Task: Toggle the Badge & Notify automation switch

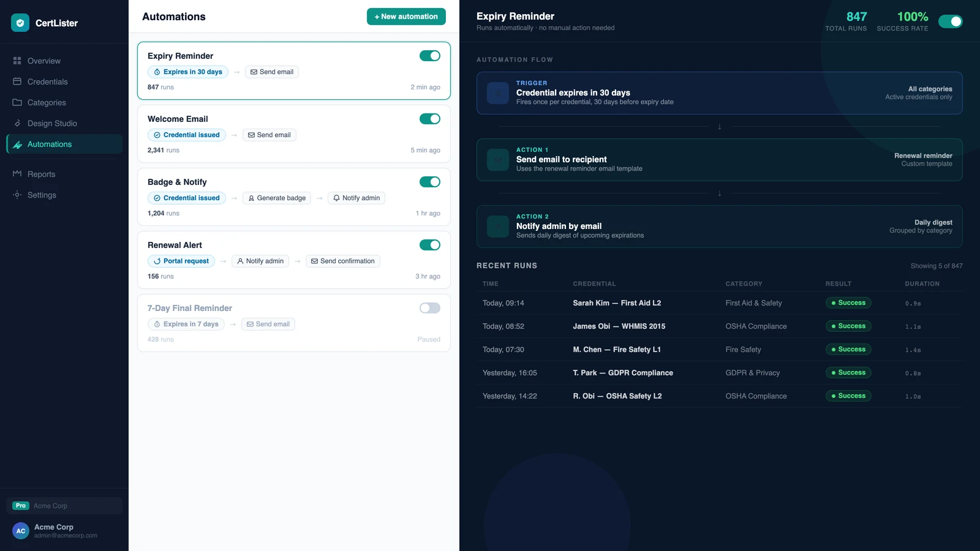Action: click(430, 182)
